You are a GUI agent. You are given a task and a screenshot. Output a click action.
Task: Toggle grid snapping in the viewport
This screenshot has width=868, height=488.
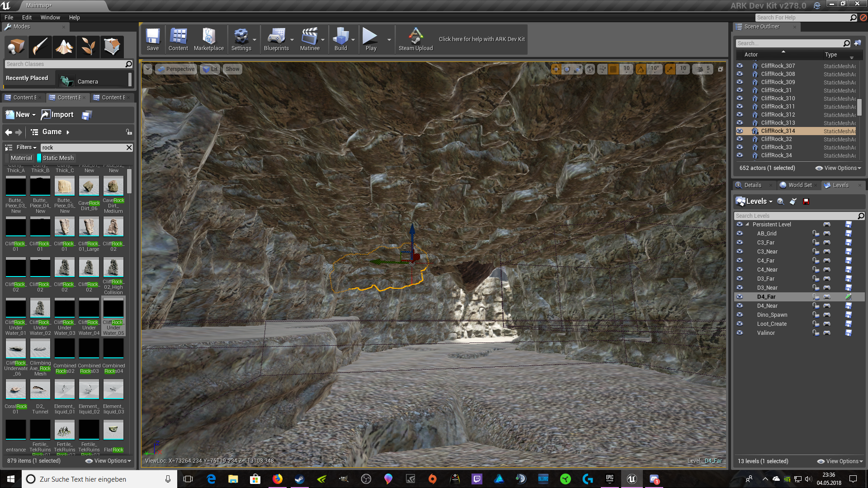tap(613, 69)
